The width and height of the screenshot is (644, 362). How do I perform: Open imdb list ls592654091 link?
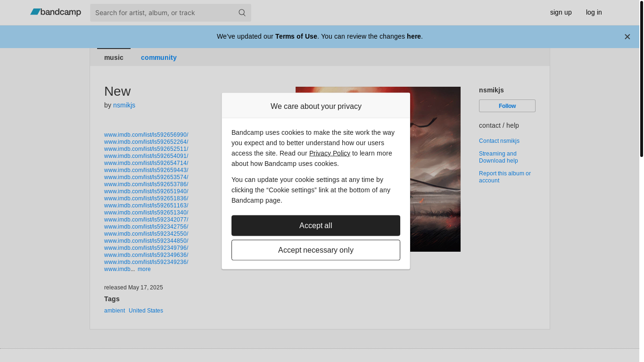coord(146,156)
